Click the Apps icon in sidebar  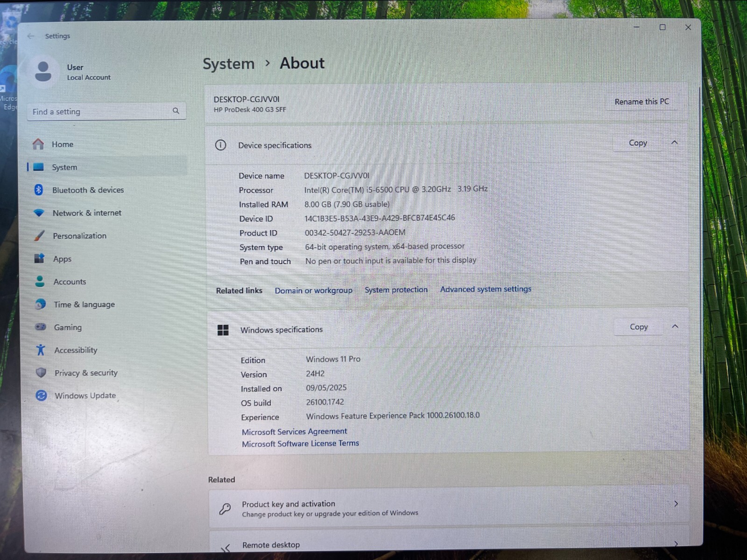[39, 258]
